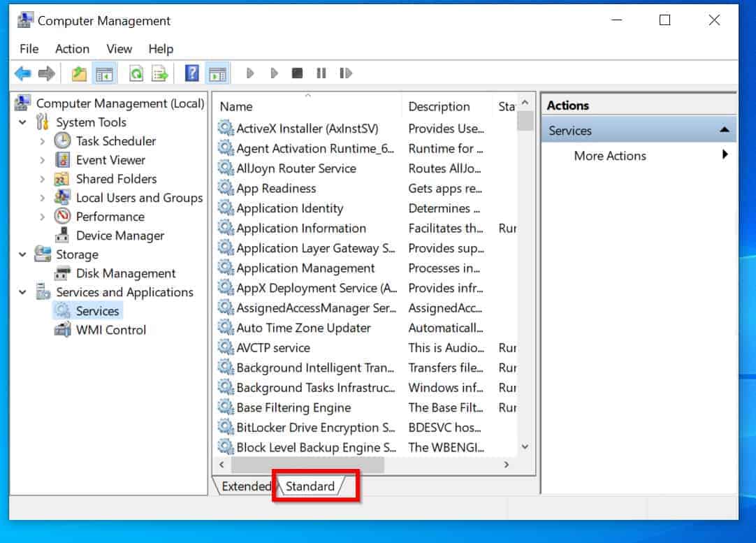Click the forward navigation arrow
756x543 pixels.
pyautogui.click(x=46, y=73)
